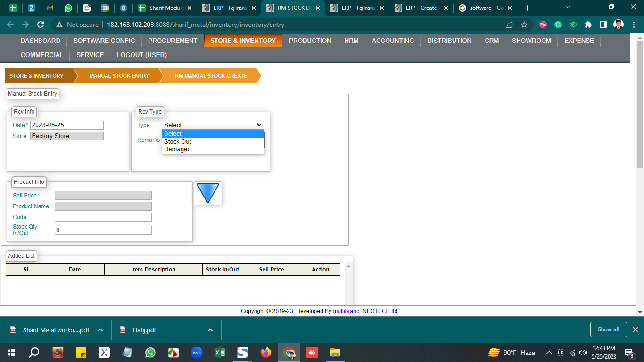This screenshot has height=362, width=644.
Task: Open Excel from the taskbar
Action: click(x=220, y=352)
